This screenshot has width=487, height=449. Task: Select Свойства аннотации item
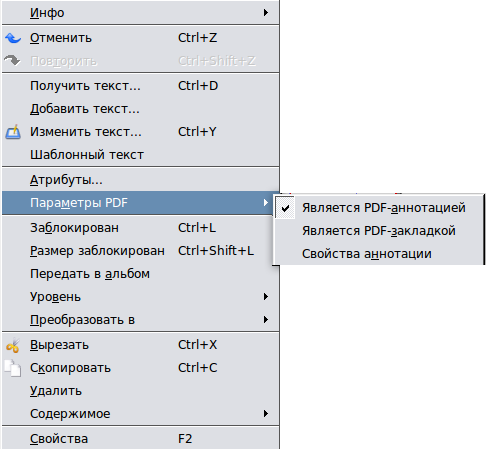pyautogui.click(x=379, y=254)
